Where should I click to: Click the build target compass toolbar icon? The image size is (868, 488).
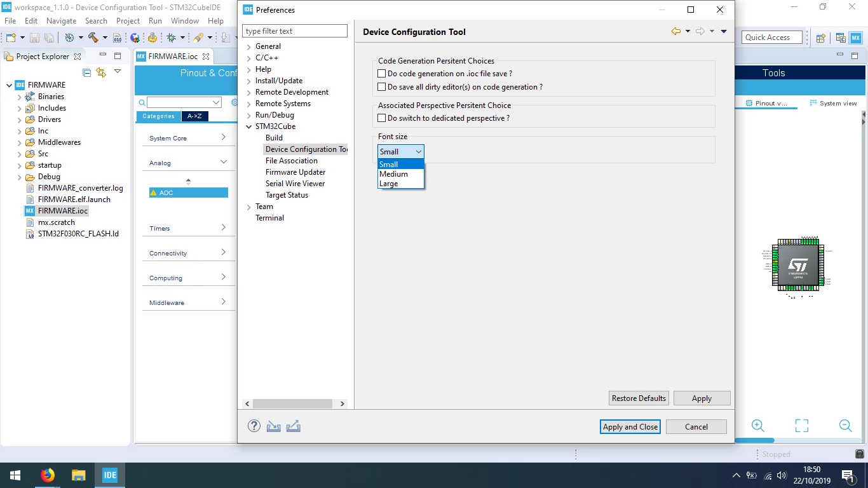click(x=69, y=37)
